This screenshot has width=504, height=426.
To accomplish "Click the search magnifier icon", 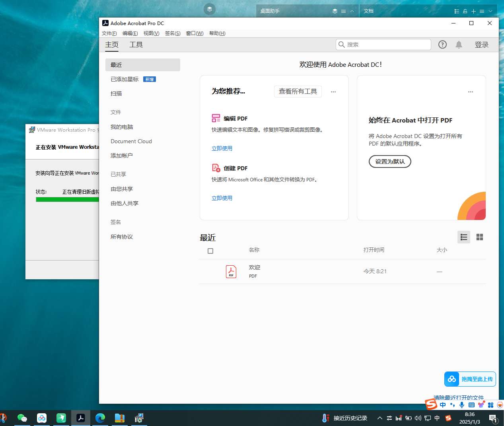I will coord(341,45).
